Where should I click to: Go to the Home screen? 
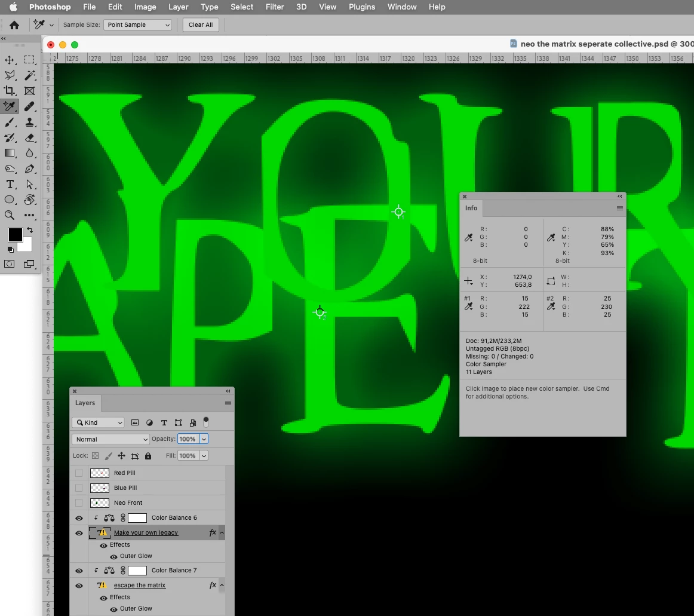[x=14, y=25]
